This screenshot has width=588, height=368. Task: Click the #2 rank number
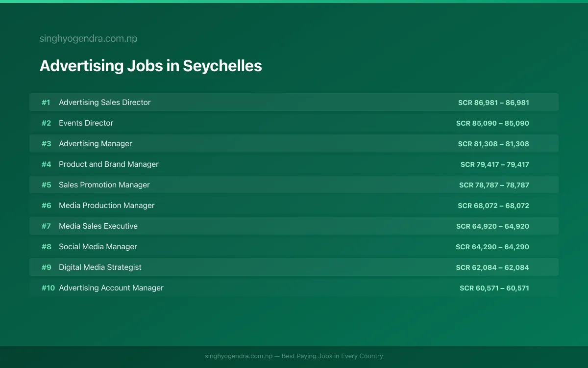point(46,123)
